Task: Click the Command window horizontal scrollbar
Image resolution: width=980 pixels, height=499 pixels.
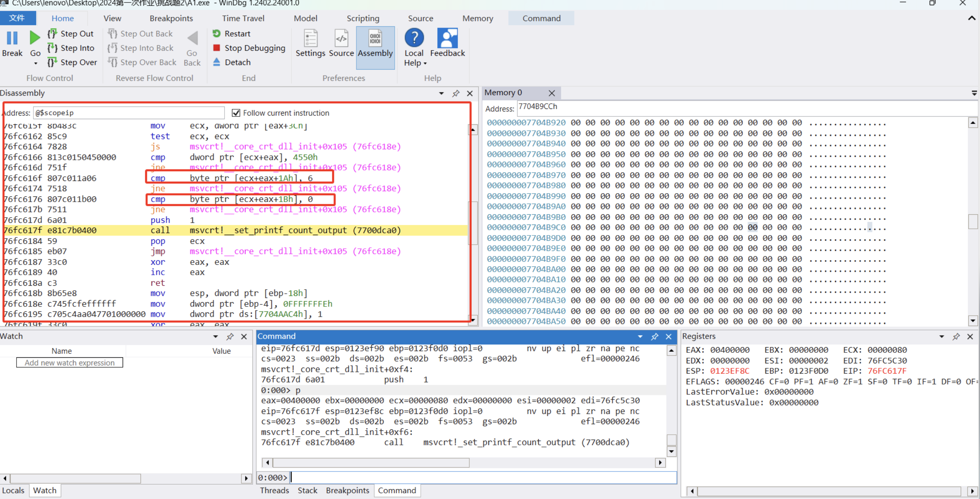Action: (371, 462)
